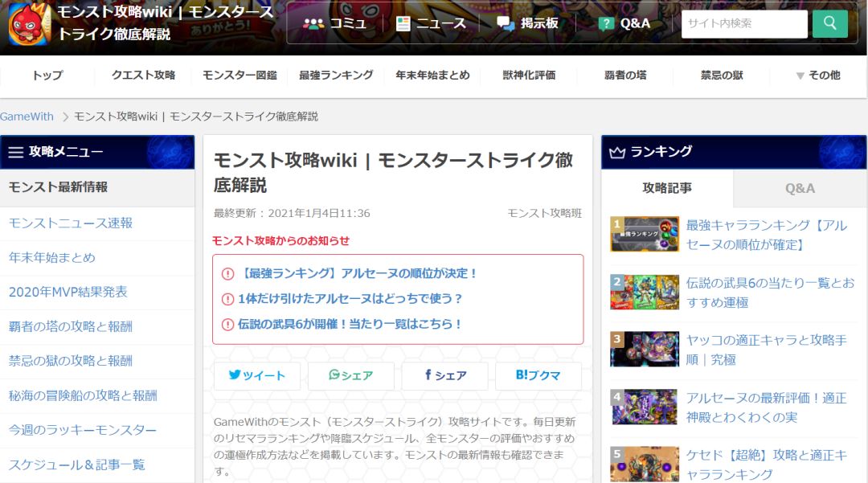This screenshot has width=868, height=483.
Task: Open 年末年始まとめ sidebar link
Action: [x=52, y=258]
